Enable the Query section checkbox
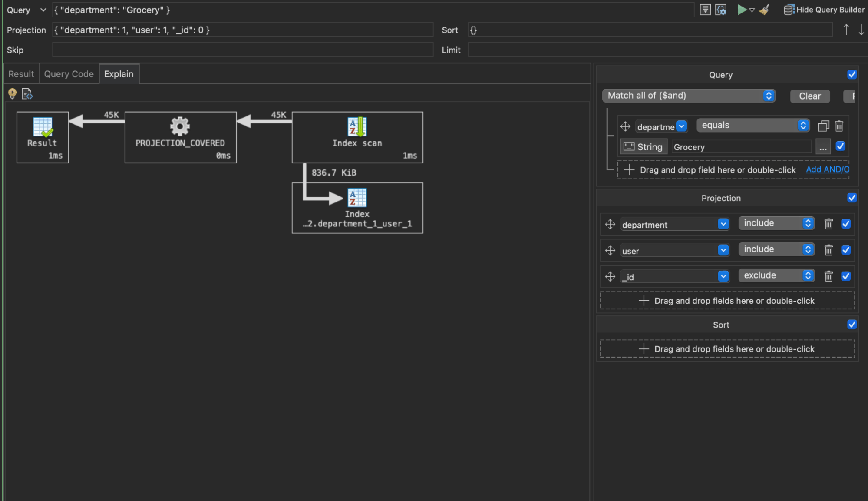The height and width of the screenshot is (501, 868). pos(852,74)
